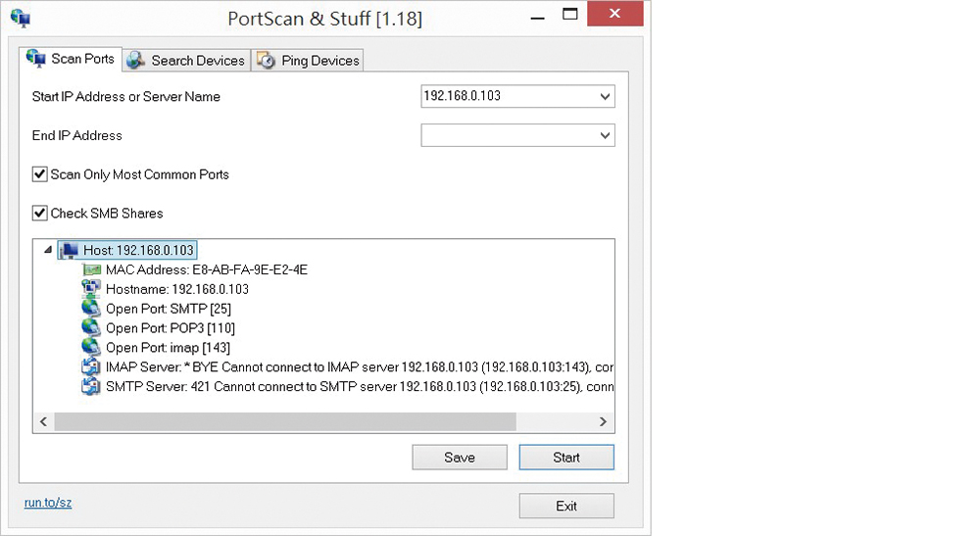This screenshot has width=980, height=536.
Task: Switch to the Scan Ports tab
Action: [71, 59]
